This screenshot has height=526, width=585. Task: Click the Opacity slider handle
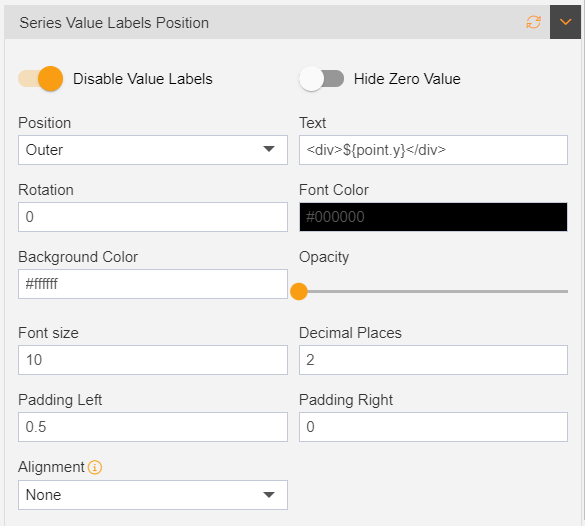299,291
